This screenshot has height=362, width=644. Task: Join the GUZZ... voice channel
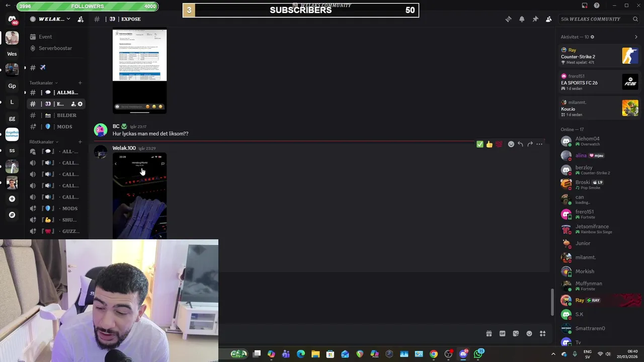coord(55,231)
